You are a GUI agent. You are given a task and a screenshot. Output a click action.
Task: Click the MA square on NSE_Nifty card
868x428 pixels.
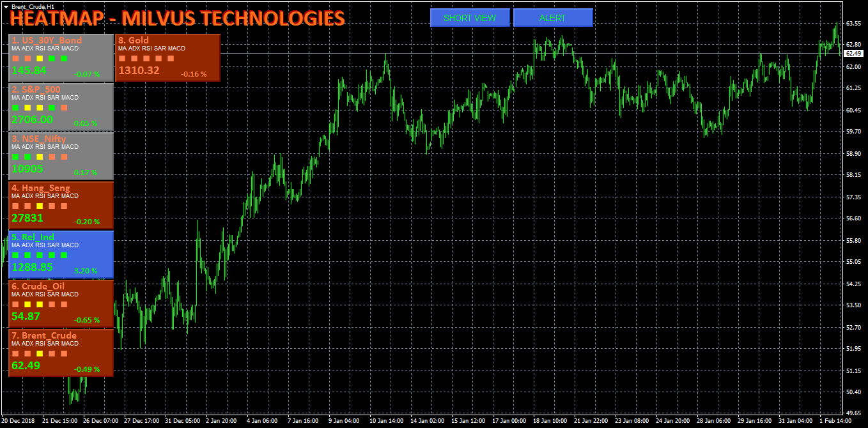[x=15, y=157]
